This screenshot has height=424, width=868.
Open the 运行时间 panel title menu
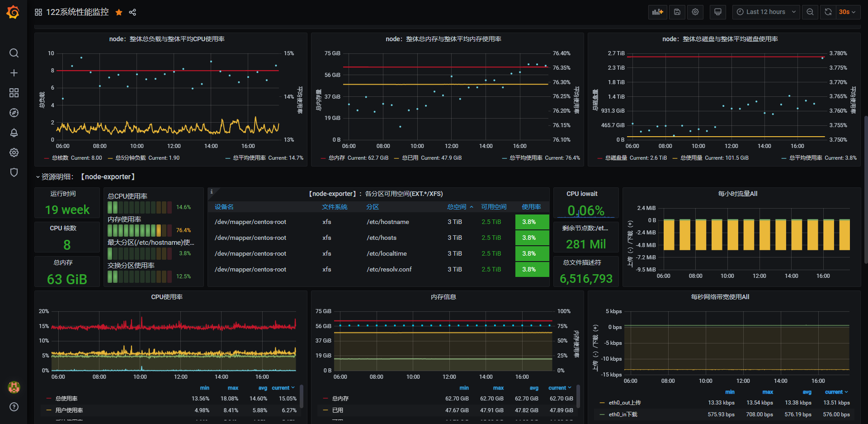tap(63, 194)
